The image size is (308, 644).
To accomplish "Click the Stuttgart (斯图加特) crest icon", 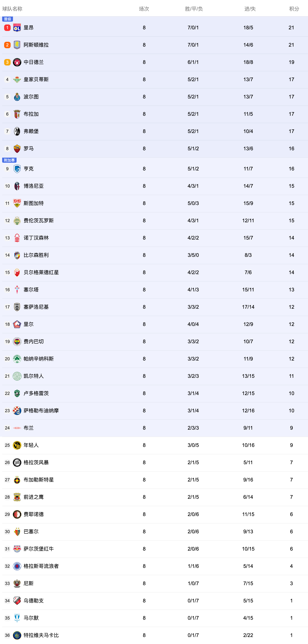I will 17,204.
